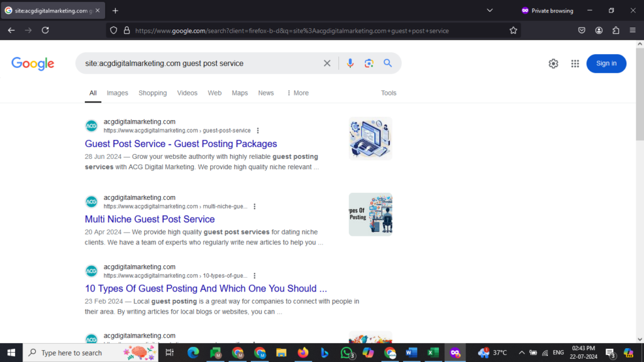The image size is (644, 362).
Task: Open the Firefox account icon
Action: pyautogui.click(x=599, y=30)
